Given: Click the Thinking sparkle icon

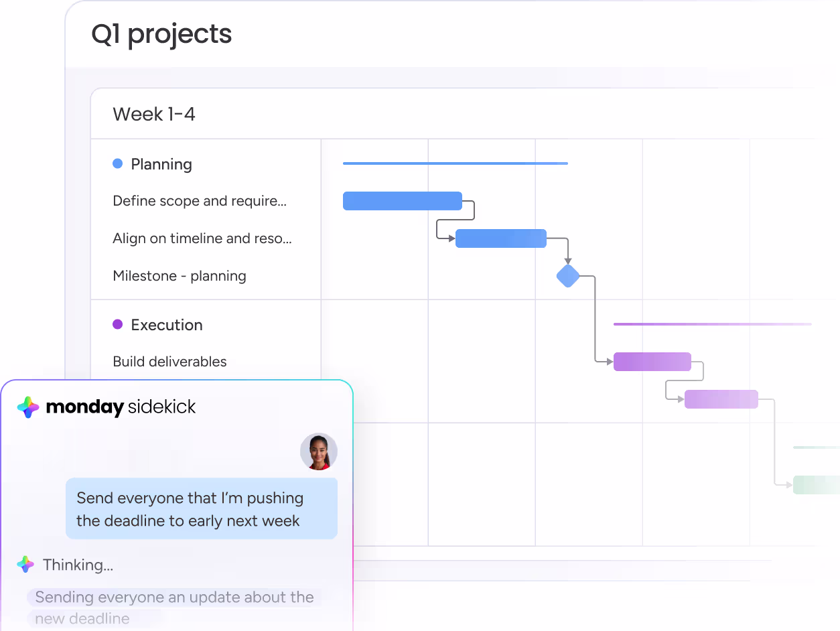Looking at the screenshot, I should [x=26, y=565].
